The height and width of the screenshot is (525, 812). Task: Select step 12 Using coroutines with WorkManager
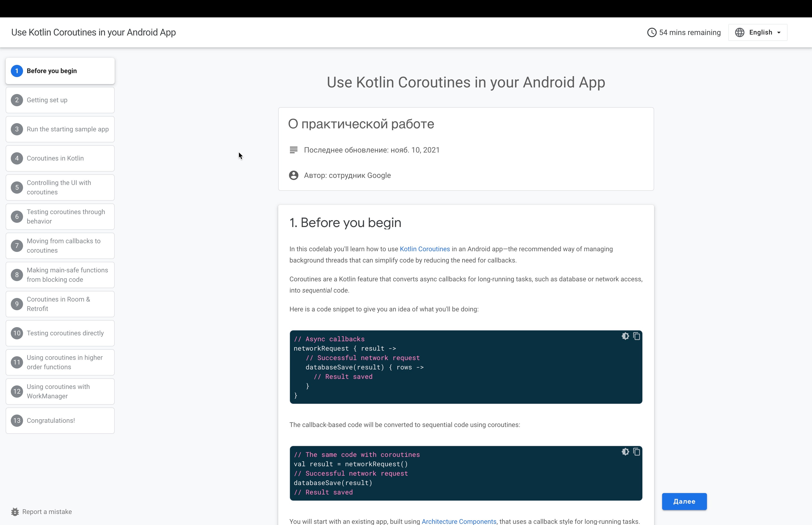tap(60, 391)
